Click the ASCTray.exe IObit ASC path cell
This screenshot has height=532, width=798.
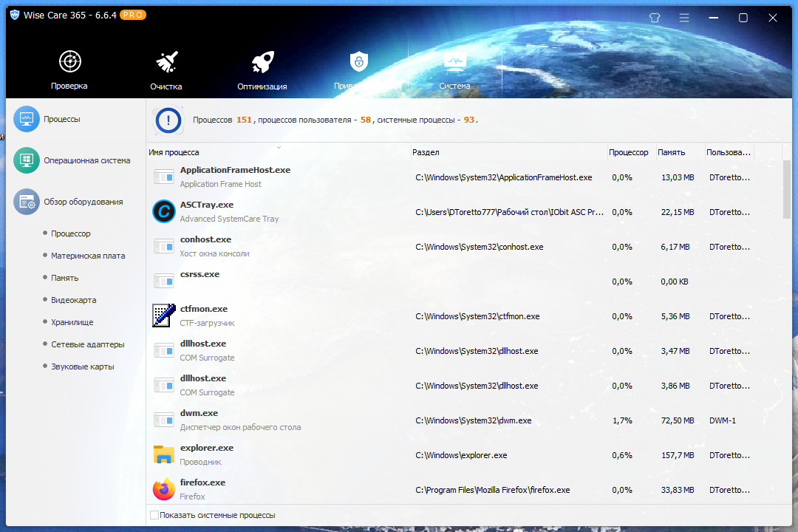pyautogui.click(x=509, y=212)
